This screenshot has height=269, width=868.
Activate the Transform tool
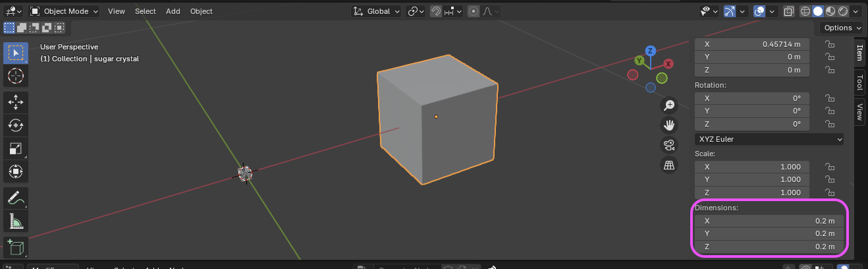tap(16, 173)
